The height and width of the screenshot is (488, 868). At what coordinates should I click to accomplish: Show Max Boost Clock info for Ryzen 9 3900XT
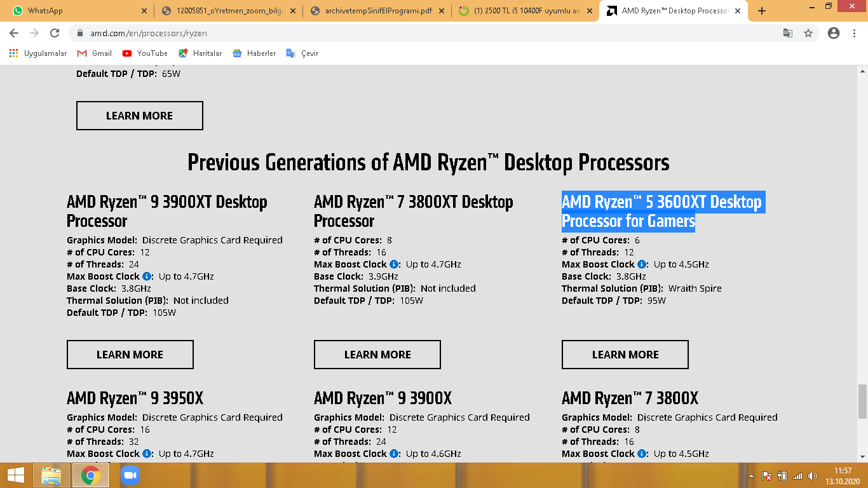(x=147, y=276)
